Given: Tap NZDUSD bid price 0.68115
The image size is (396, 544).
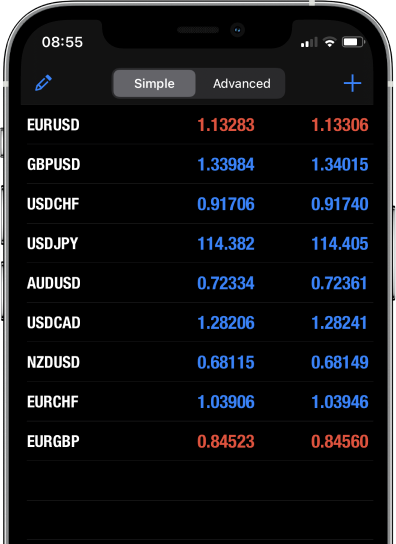Looking at the screenshot, I should [226, 362].
